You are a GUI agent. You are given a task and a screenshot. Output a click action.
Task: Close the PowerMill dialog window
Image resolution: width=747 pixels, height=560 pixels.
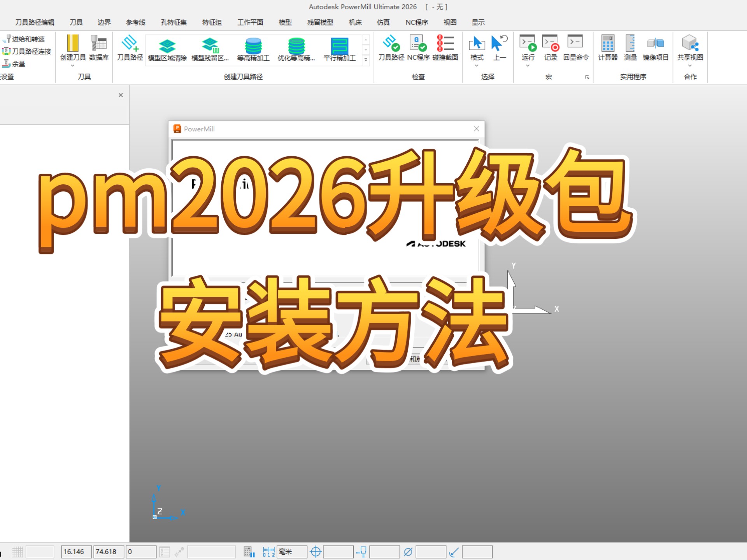[x=477, y=129]
